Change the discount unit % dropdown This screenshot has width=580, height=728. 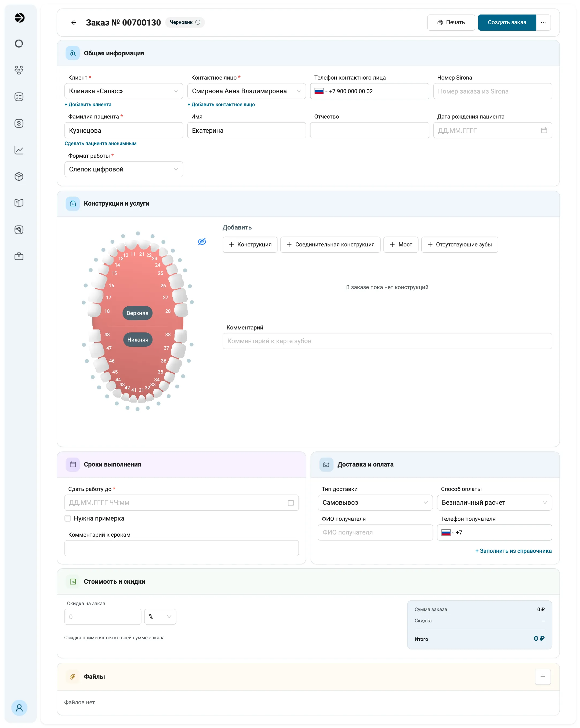pos(160,616)
